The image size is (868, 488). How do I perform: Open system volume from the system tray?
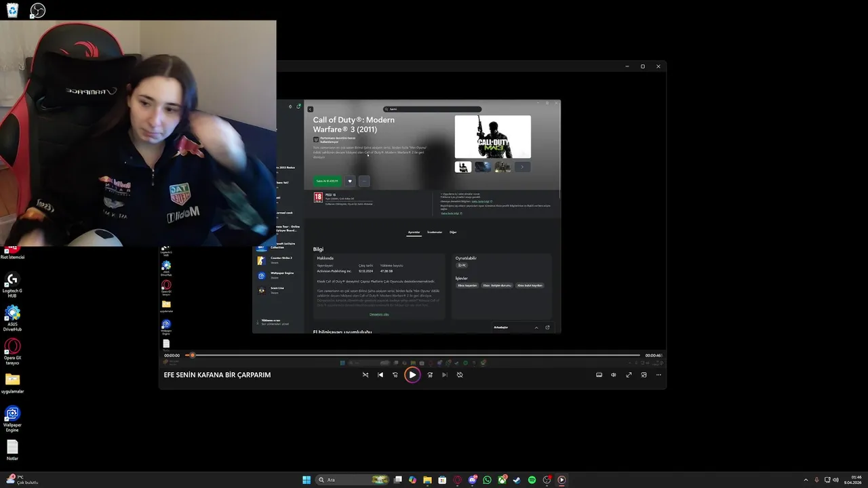(x=834, y=480)
